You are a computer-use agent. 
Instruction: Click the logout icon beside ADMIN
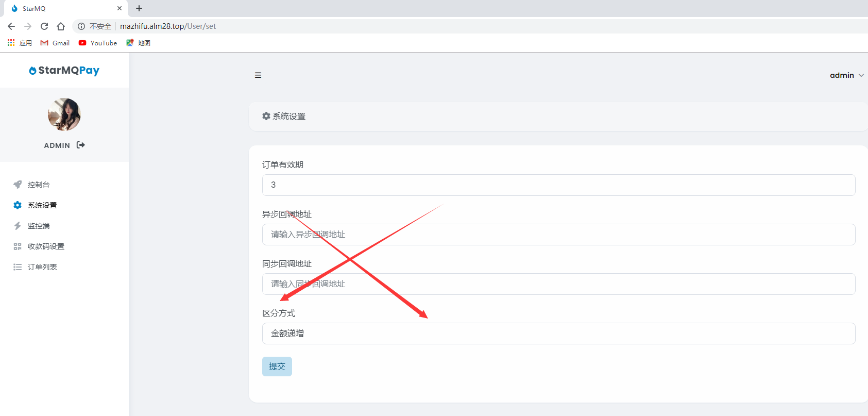81,145
